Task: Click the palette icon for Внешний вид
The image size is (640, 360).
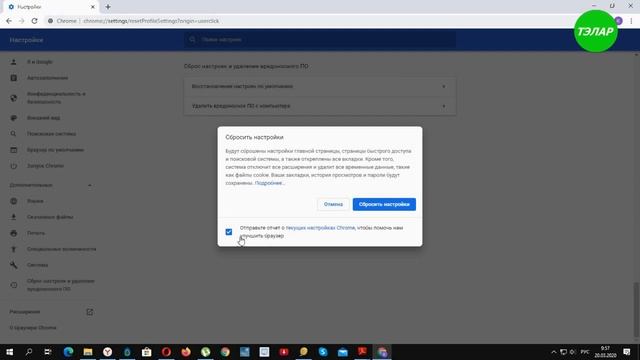Action: pos(13,118)
